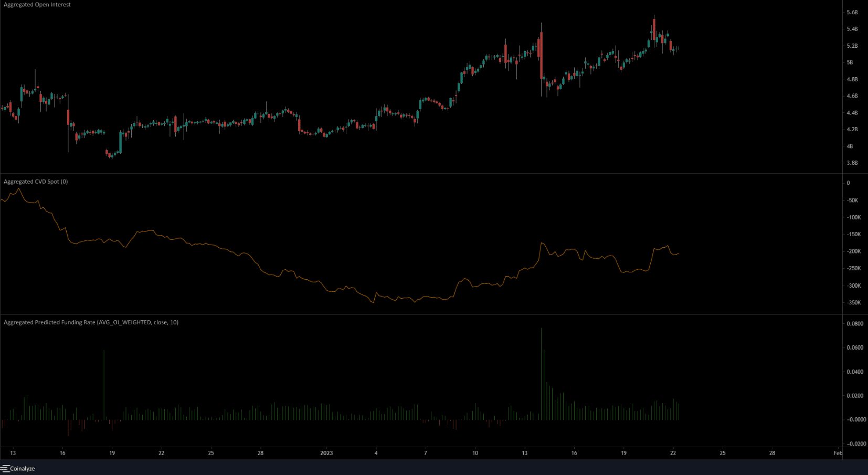Click the -350K value on CVD axis
Viewport: 868px width, 475px height.
pyautogui.click(x=853, y=303)
